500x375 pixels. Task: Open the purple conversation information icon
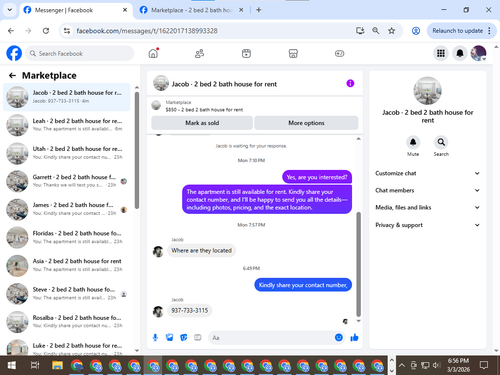pos(350,83)
